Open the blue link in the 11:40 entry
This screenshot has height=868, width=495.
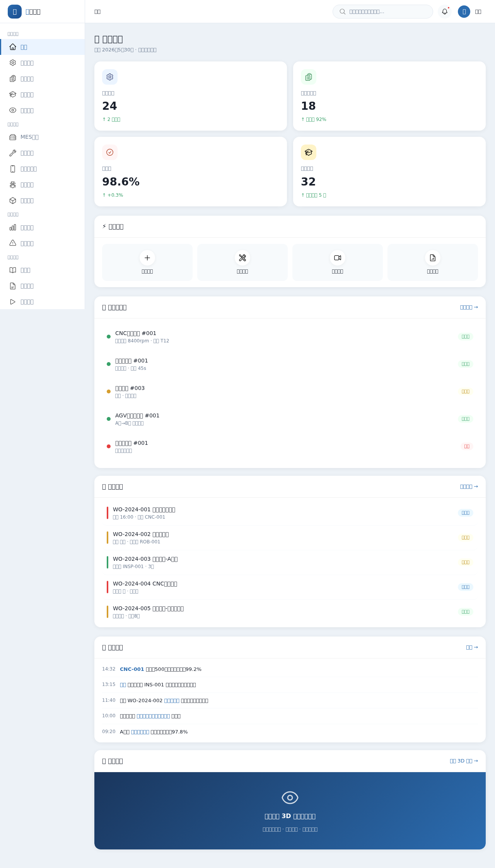click(x=172, y=701)
